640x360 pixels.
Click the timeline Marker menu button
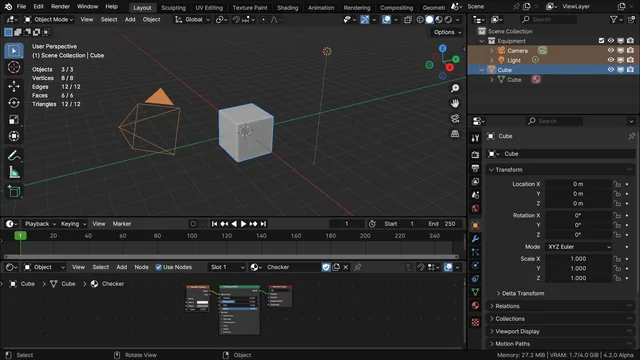click(122, 224)
